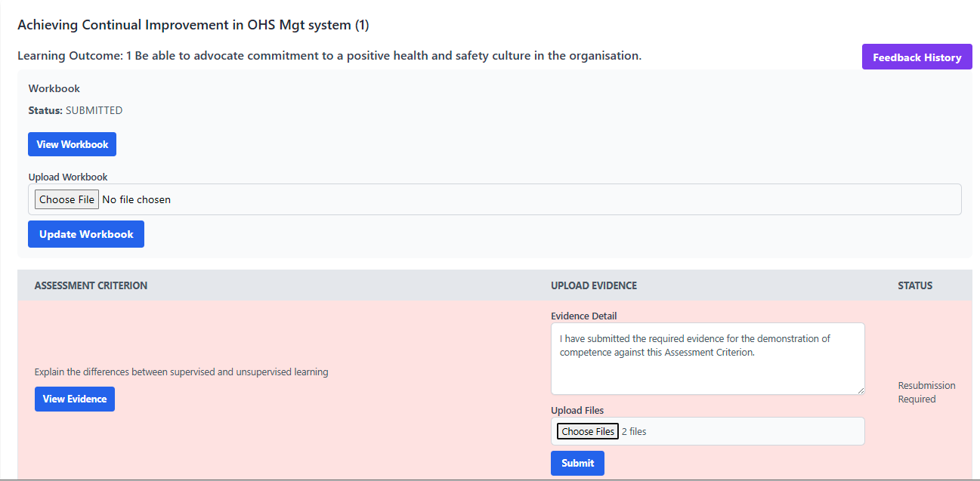Submit the uploaded evidence
The width and height of the screenshot is (980, 481).
coord(577,463)
